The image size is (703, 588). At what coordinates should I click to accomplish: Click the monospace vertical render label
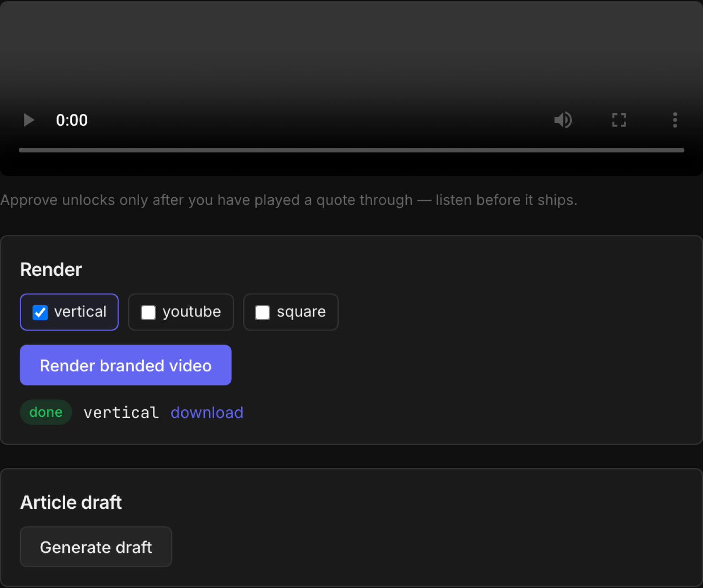(121, 413)
